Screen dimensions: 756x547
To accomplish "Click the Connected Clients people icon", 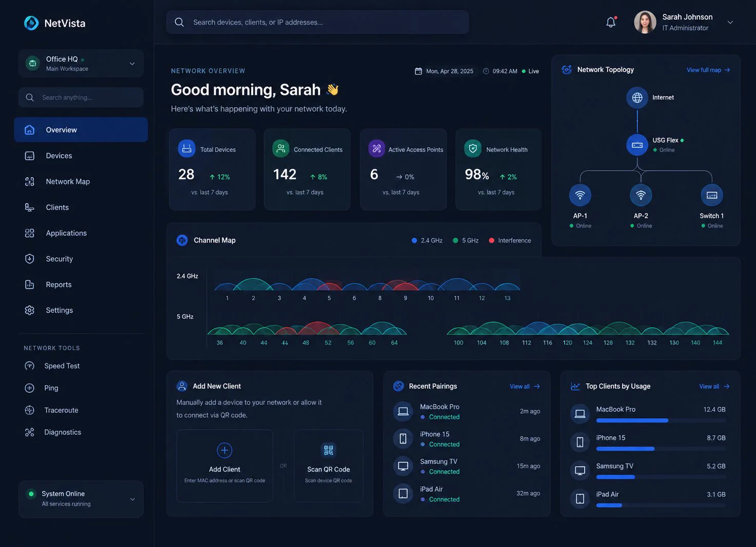I will pyautogui.click(x=281, y=149).
